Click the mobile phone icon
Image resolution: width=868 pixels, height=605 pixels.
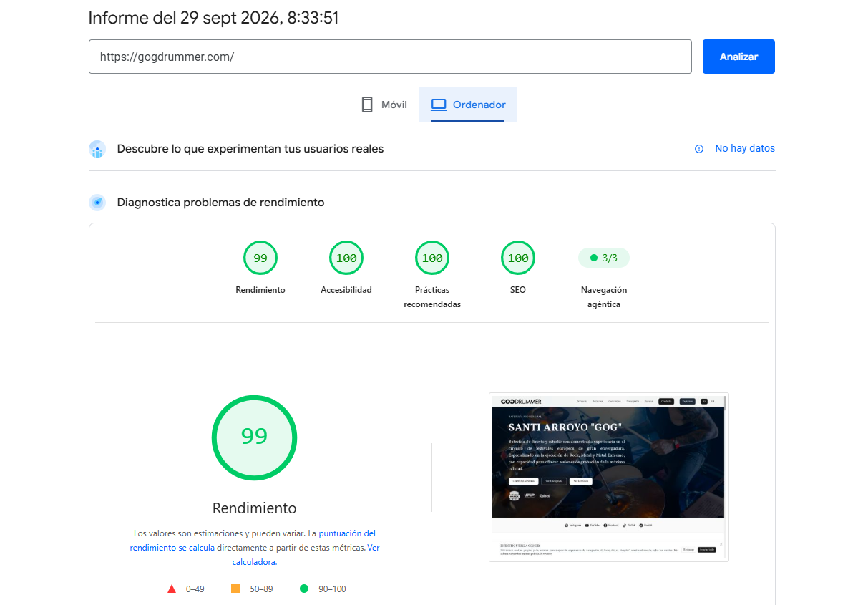pyautogui.click(x=367, y=105)
